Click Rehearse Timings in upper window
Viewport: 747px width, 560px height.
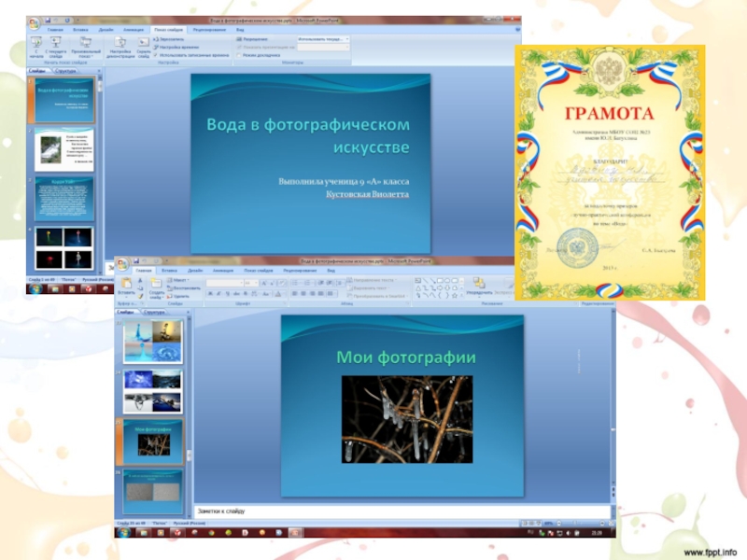coord(176,48)
